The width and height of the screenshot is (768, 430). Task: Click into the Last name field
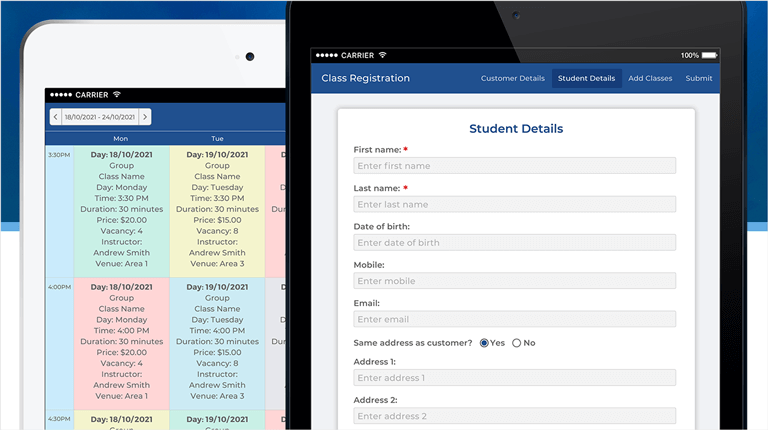tap(514, 204)
